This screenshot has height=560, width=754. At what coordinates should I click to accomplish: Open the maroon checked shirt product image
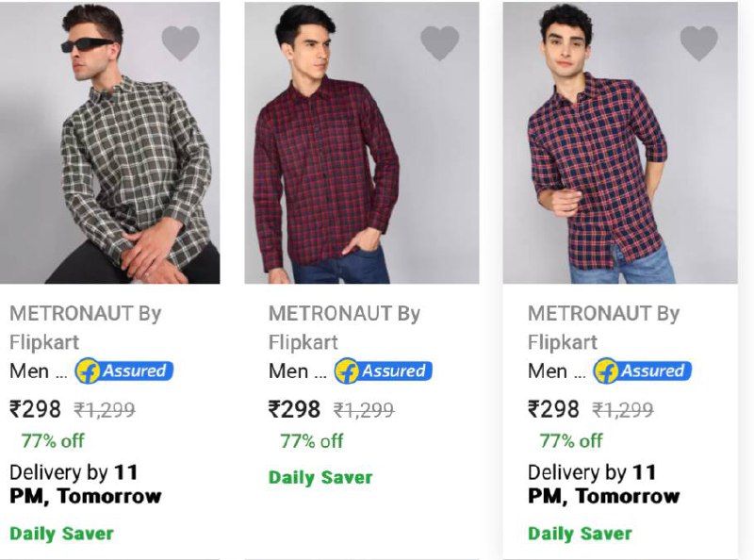[362, 143]
